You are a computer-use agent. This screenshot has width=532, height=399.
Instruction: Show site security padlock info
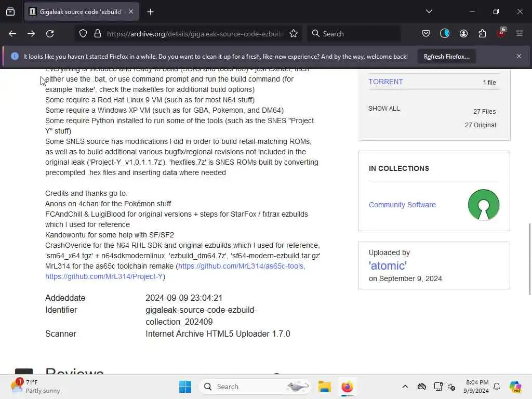(x=98, y=34)
